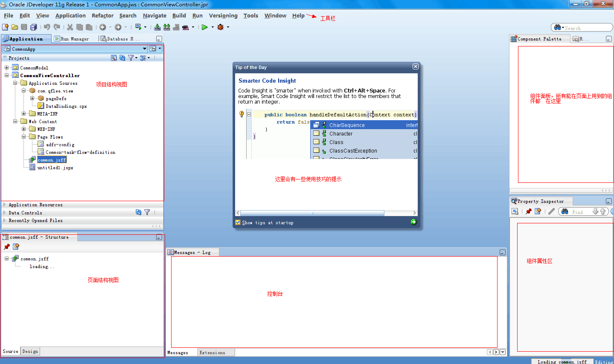Click Property Inspector pin icon
The height and width of the screenshot is (364, 614).
coord(529,211)
